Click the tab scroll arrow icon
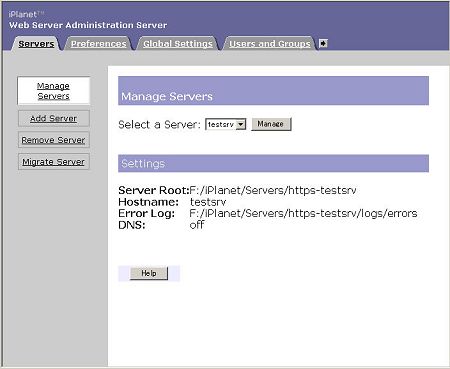450x369 pixels. pos(323,43)
